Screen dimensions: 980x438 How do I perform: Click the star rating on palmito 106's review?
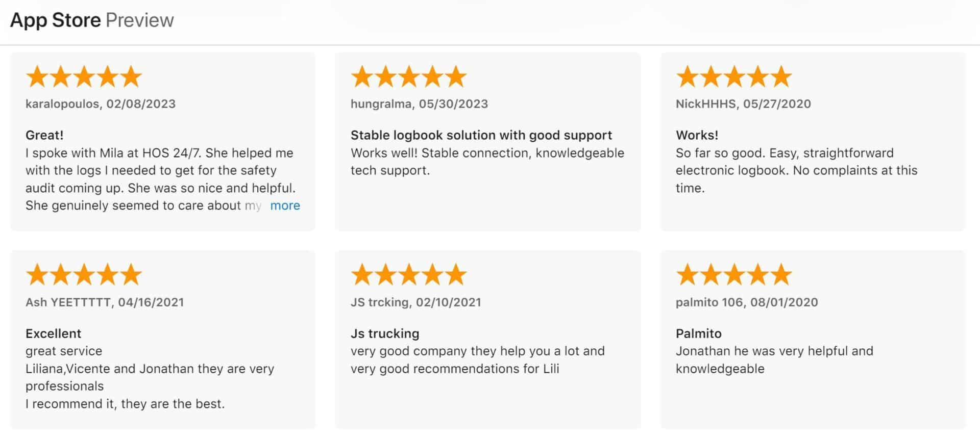[734, 274]
